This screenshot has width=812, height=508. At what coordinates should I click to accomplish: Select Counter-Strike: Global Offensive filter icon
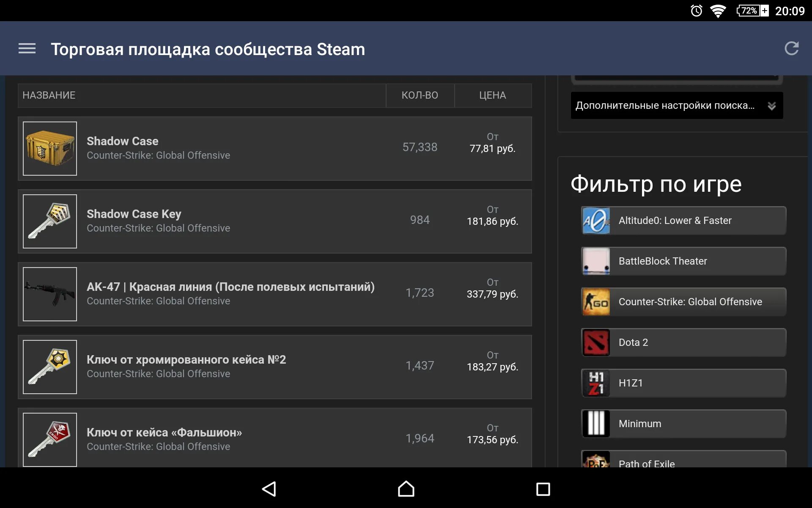pos(596,301)
